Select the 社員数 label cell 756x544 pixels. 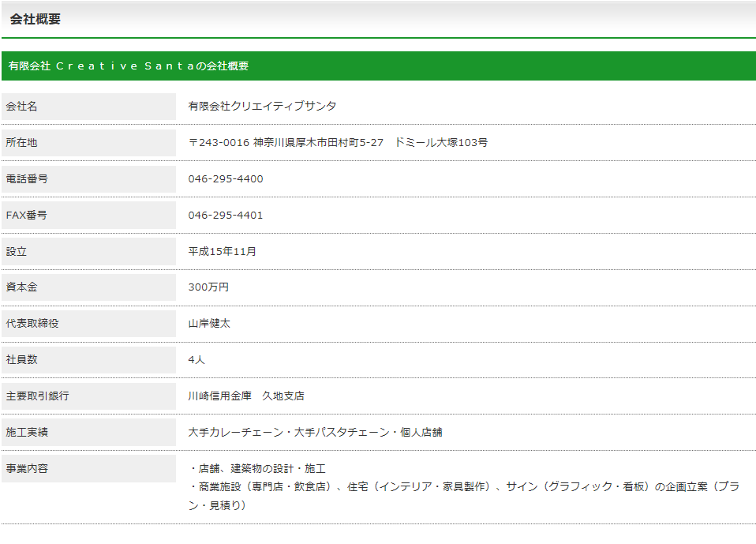click(x=88, y=360)
